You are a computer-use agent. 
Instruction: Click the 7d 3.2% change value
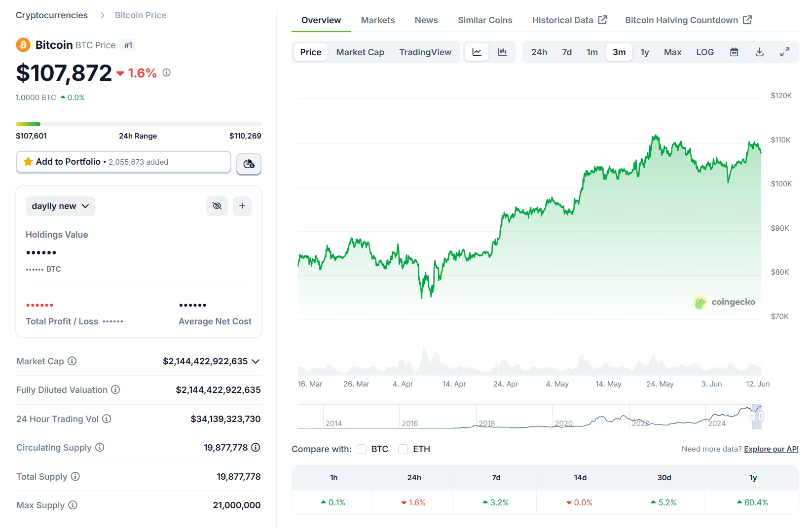click(x=495, y=502)
